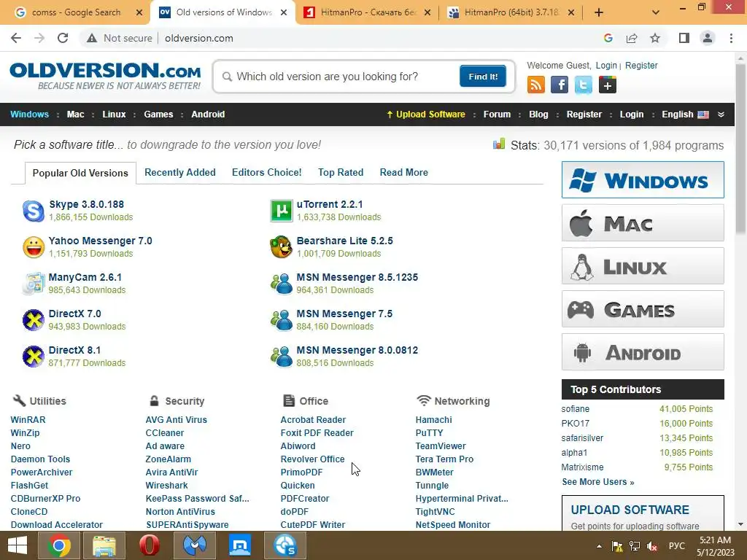
Task: Open Chrome's three-dot menu
Action: pos(731,38)
